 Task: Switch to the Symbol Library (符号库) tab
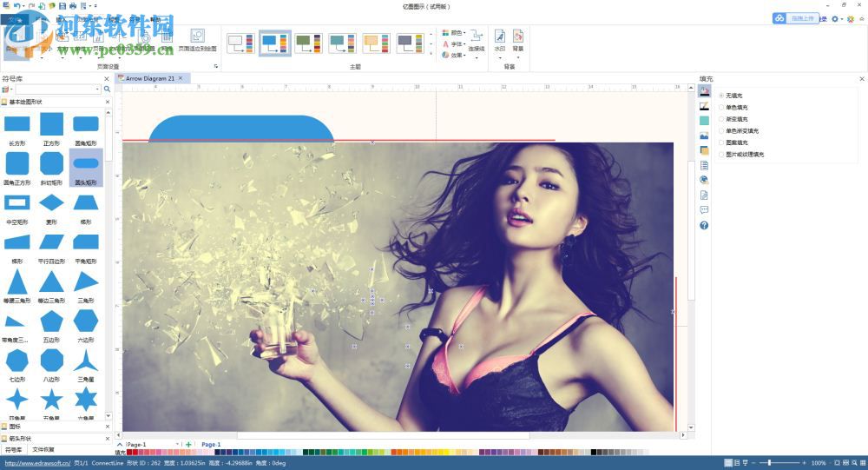(x=13, y=449)
